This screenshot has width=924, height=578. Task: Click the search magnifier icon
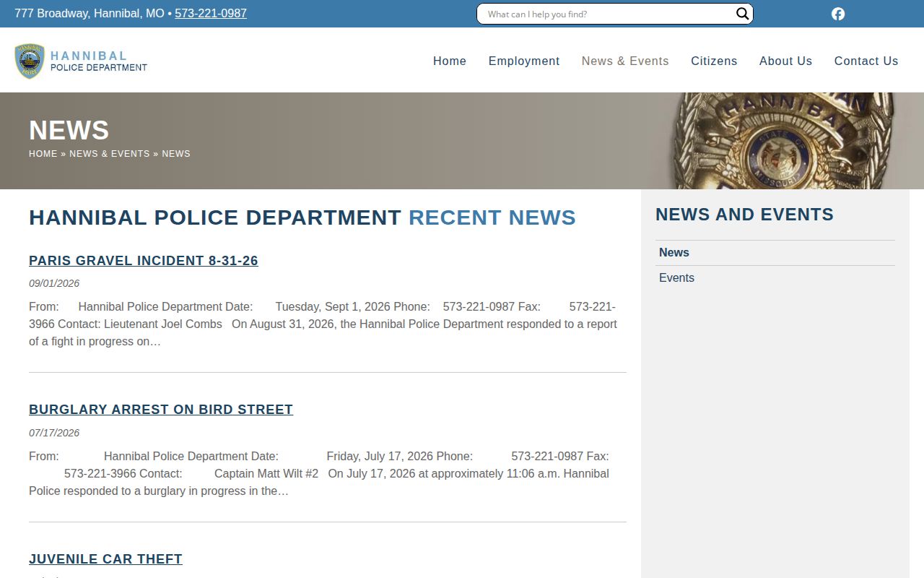coord(742,14)
